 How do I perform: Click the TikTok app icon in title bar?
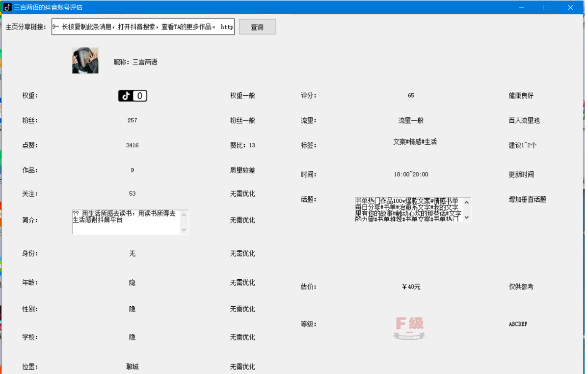[7, 7]
